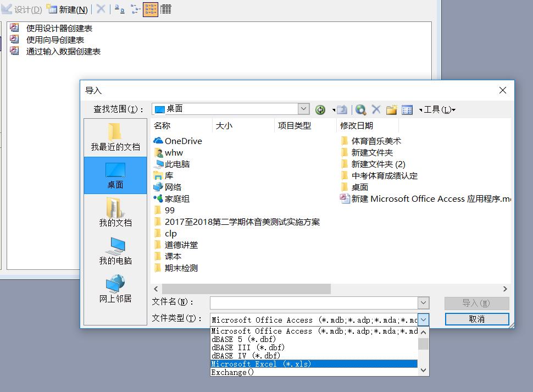Select the 桌面 sidebar shortcut
The height and width of the screenshot is (392, 533).
pos(115,176)
